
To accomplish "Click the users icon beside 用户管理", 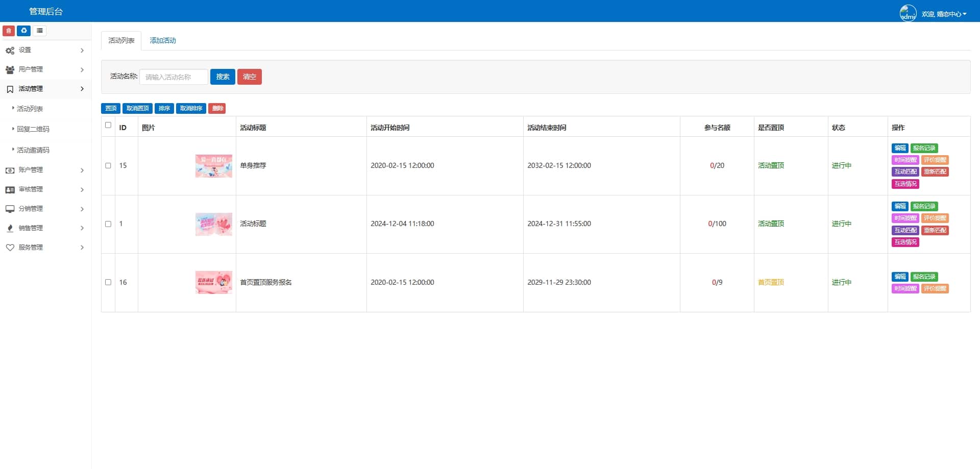I will point(10,69).
